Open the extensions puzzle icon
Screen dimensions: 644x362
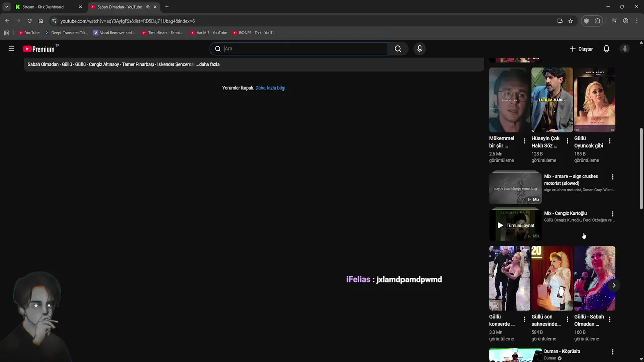(598, 21)
